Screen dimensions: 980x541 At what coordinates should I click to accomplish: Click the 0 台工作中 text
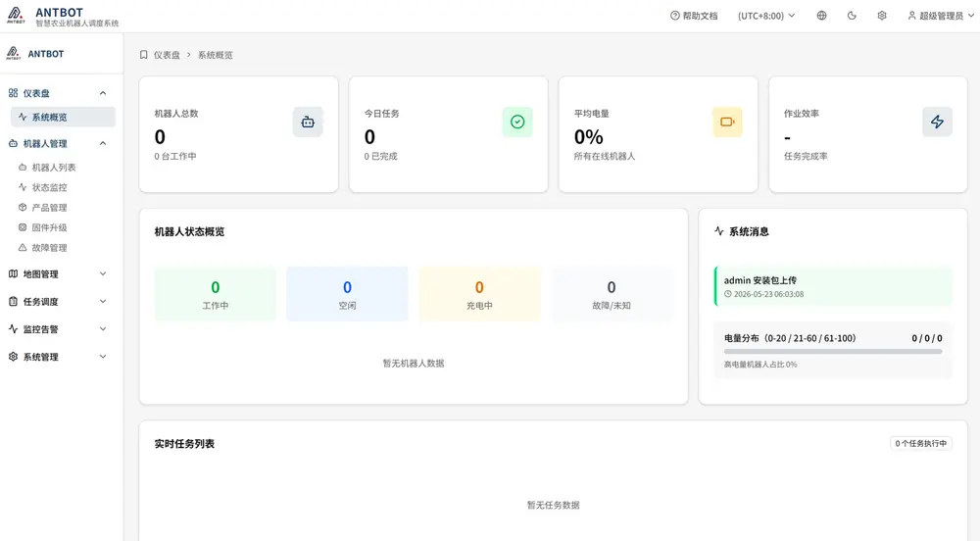click(175, 156)
